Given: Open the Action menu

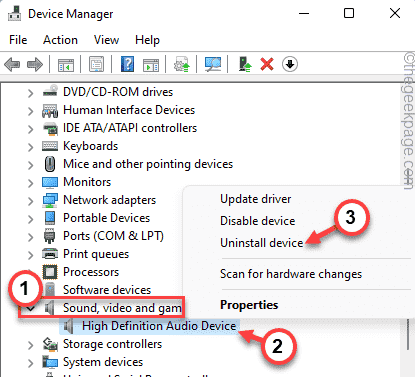Looking at the screenshot, I should 60,40.
